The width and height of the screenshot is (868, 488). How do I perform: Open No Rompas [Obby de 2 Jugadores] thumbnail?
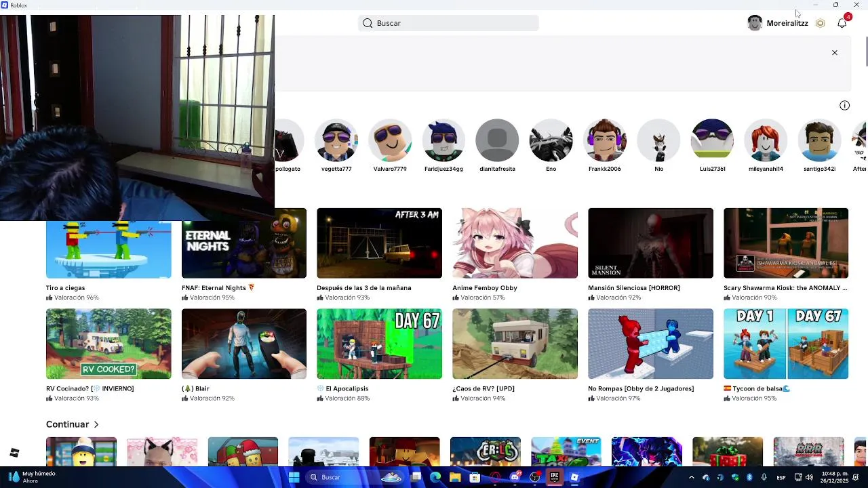tap(650, 344)
